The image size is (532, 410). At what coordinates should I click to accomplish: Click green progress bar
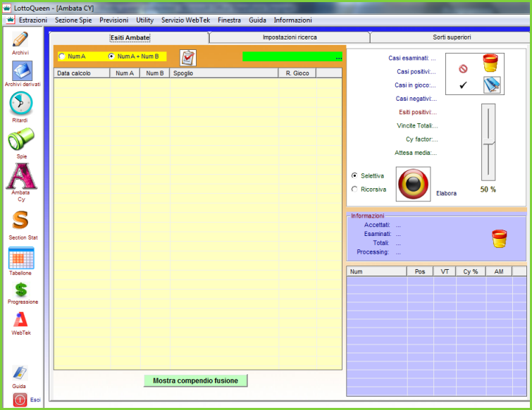292,56
